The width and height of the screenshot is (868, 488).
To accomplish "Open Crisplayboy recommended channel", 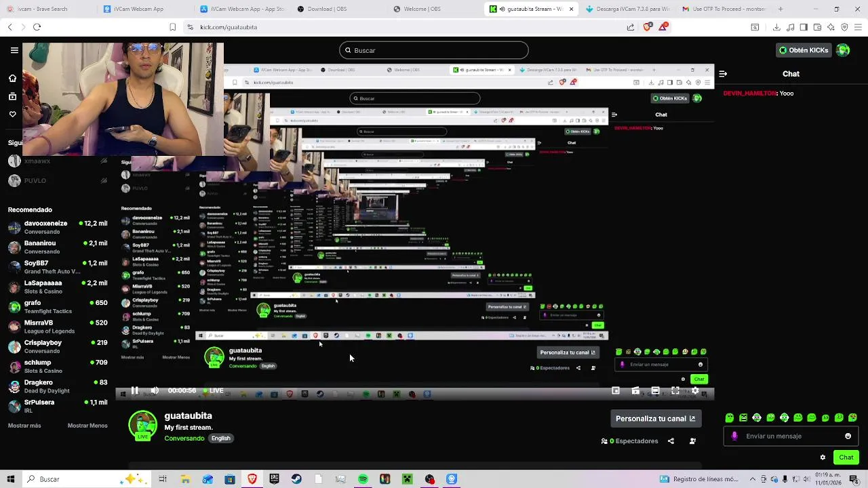I will tap(58, 347).
